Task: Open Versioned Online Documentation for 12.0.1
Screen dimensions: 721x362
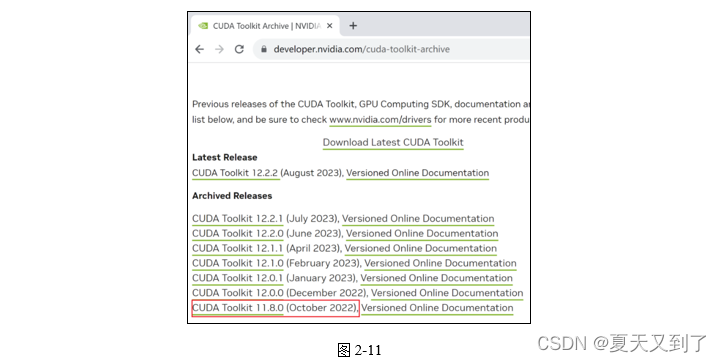Action: tap(436, 278)
